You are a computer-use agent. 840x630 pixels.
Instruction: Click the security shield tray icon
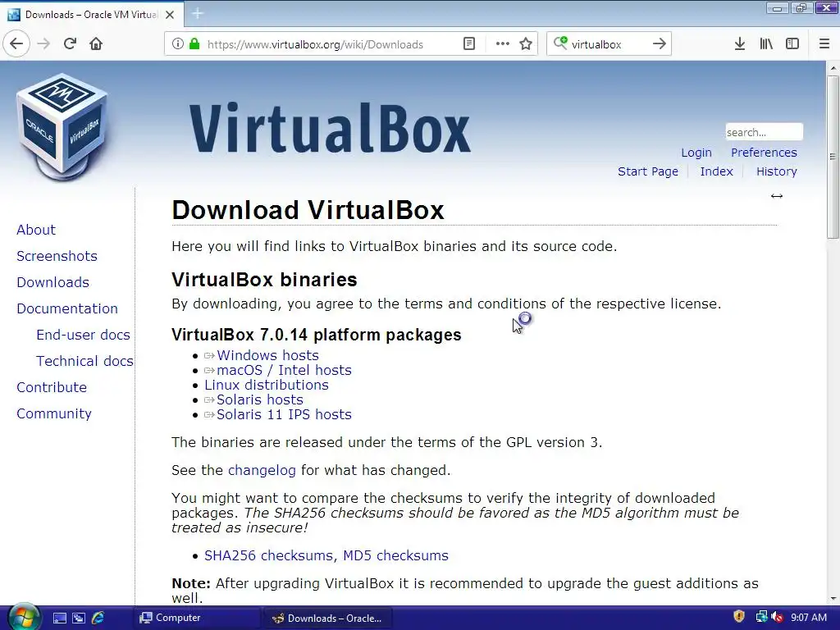[739, 617]
